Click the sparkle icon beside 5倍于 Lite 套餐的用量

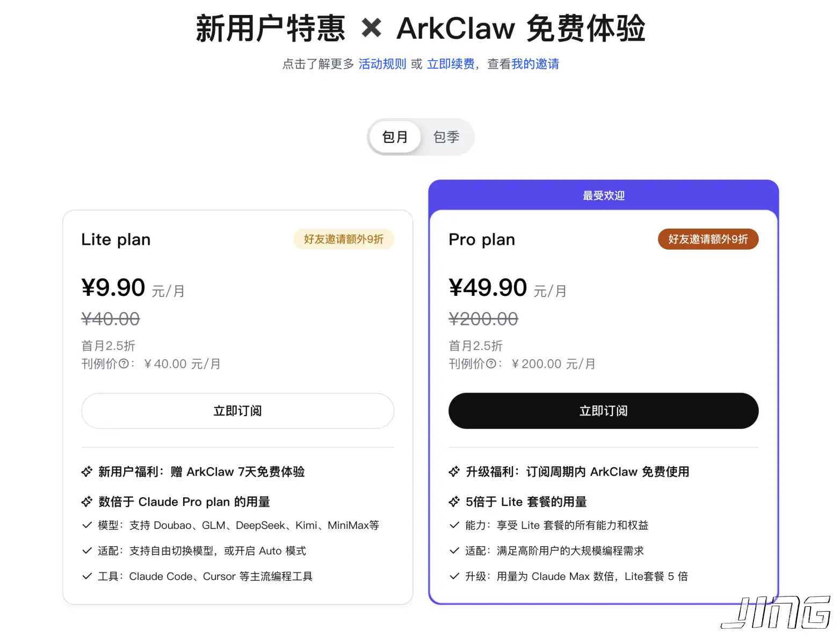454,502
